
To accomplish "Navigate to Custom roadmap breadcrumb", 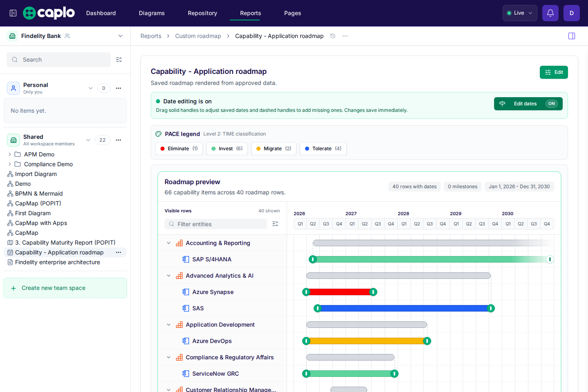I will [198, 36].
